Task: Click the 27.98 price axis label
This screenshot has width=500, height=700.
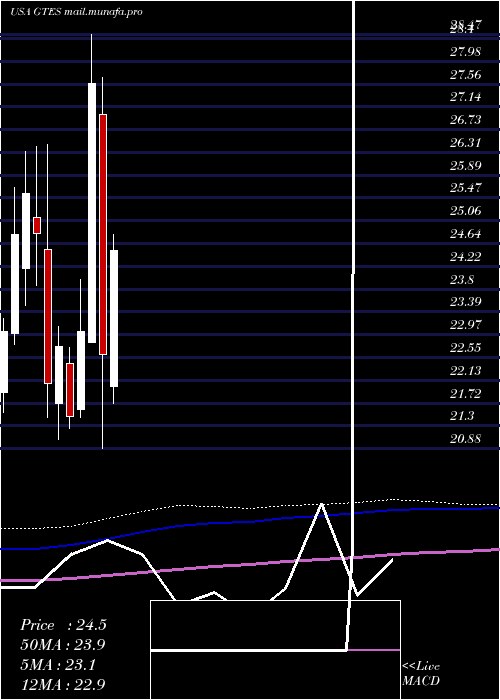Action: [465, 52]
